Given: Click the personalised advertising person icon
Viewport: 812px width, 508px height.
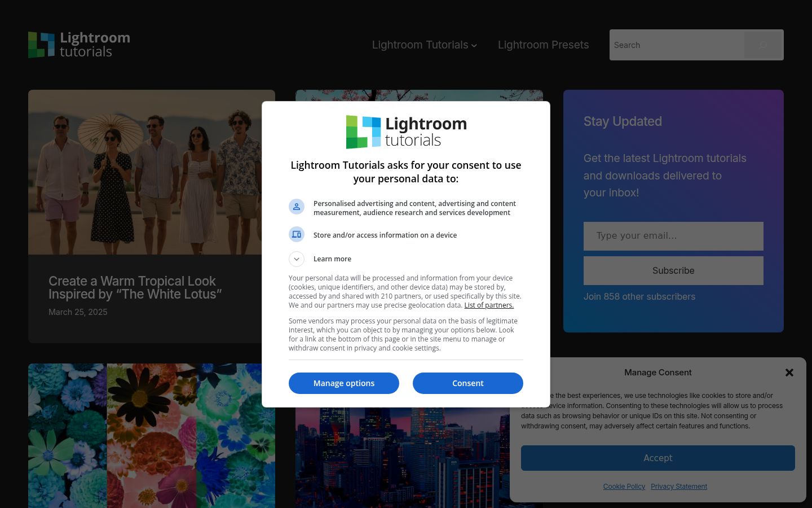Looking at the screenshot, I should (x=297, y=207).
